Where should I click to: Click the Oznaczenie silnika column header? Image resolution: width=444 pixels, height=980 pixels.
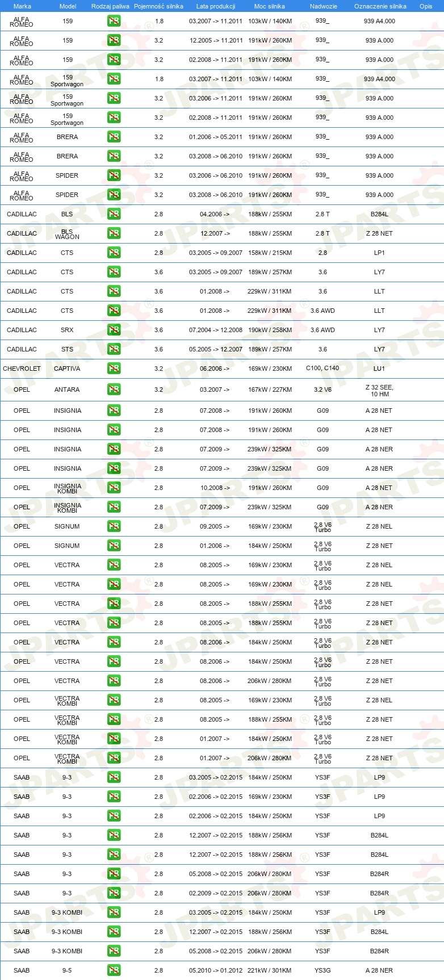(x=380, y=6)
